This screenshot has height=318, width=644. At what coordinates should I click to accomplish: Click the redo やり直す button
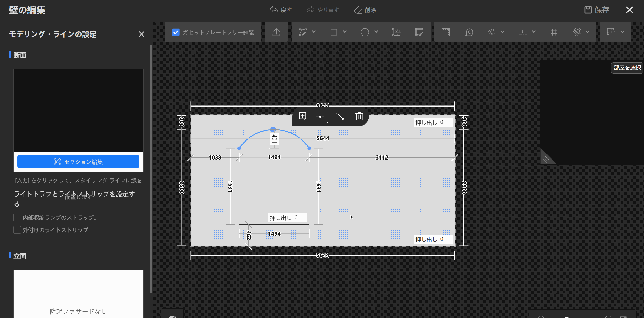[323, 10]
